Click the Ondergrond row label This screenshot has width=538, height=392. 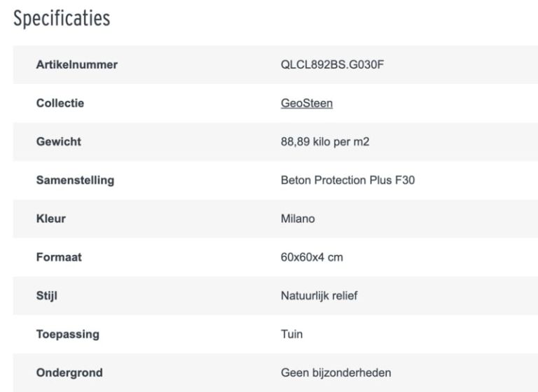point(69,373)
